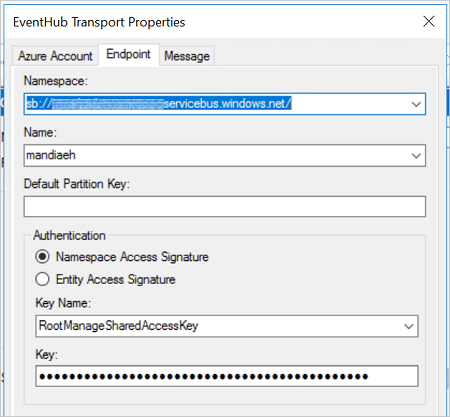The width and height of the screenshot is (450, 417).
Task: Click the Authentication group label
Action: [x=69, y=235]
